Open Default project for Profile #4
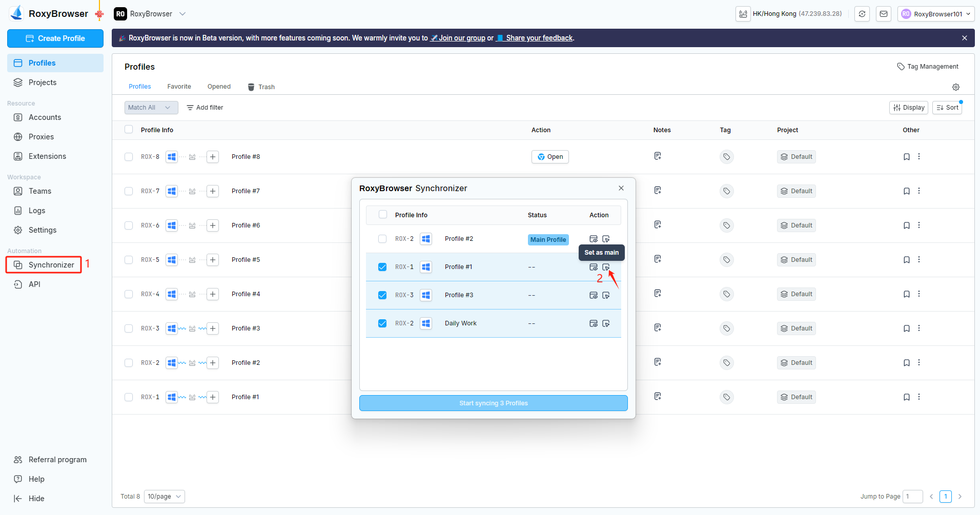The width and height of the screenshot is (980, 515). tap(797, 294)
